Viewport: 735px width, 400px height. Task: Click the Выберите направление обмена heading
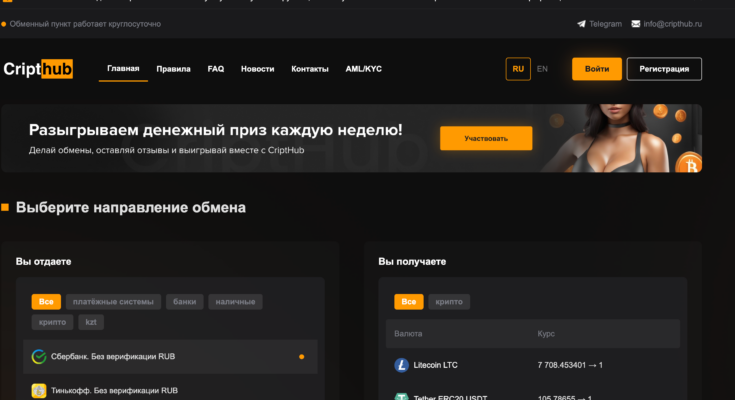[131, 207]
